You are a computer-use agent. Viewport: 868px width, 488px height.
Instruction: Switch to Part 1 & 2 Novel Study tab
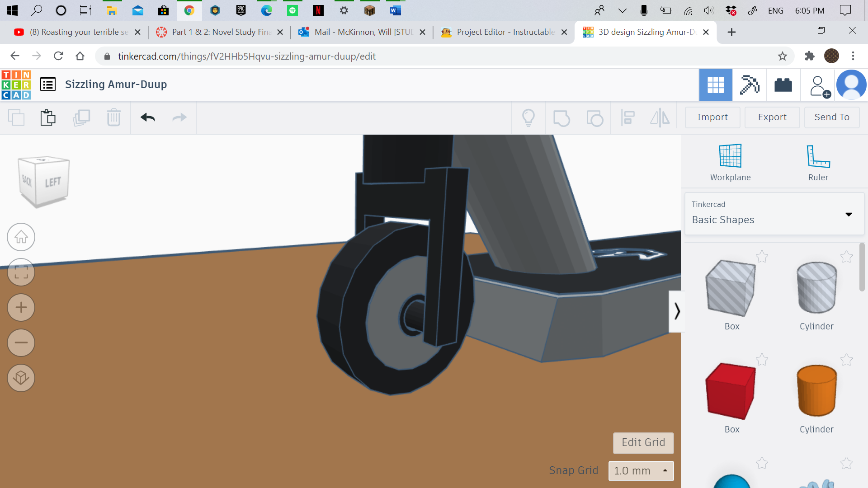click(220, 32)
